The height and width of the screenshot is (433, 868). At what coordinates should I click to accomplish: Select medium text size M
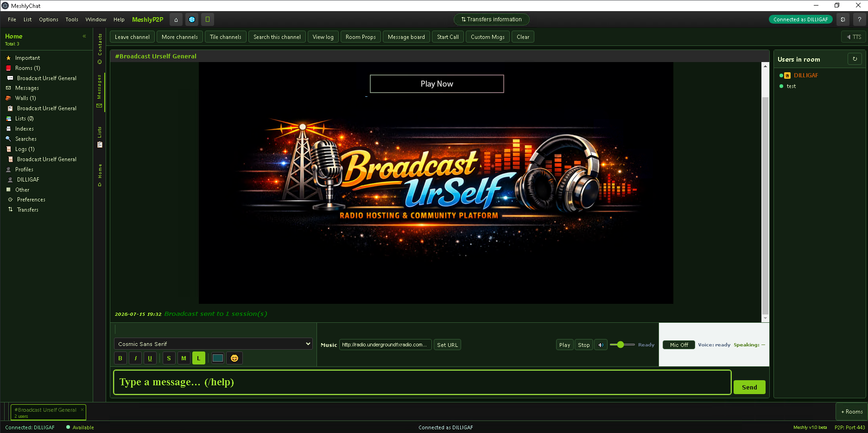184,358
